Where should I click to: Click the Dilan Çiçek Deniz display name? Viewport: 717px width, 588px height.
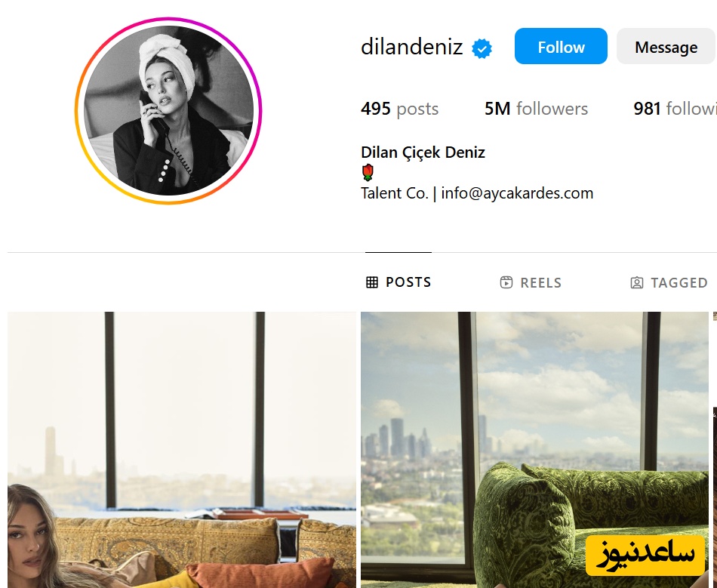(423, 152)
